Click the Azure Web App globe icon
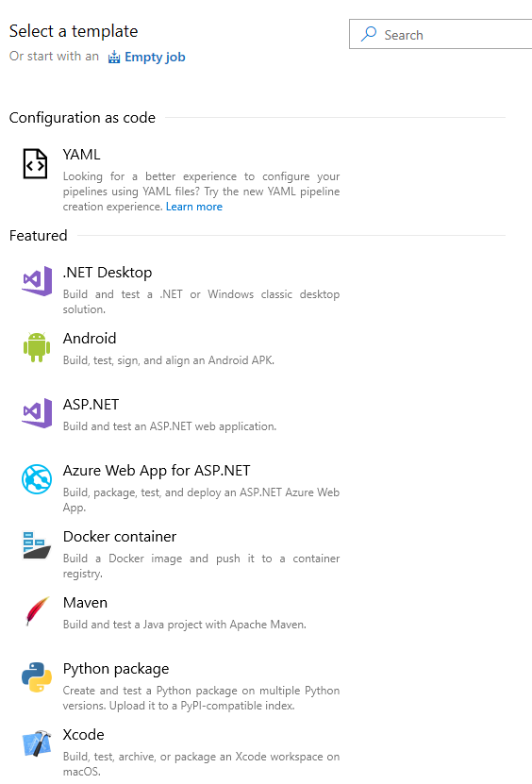This screenshot has width=532, height=784. pyautogui.click(x=37, y=479)
